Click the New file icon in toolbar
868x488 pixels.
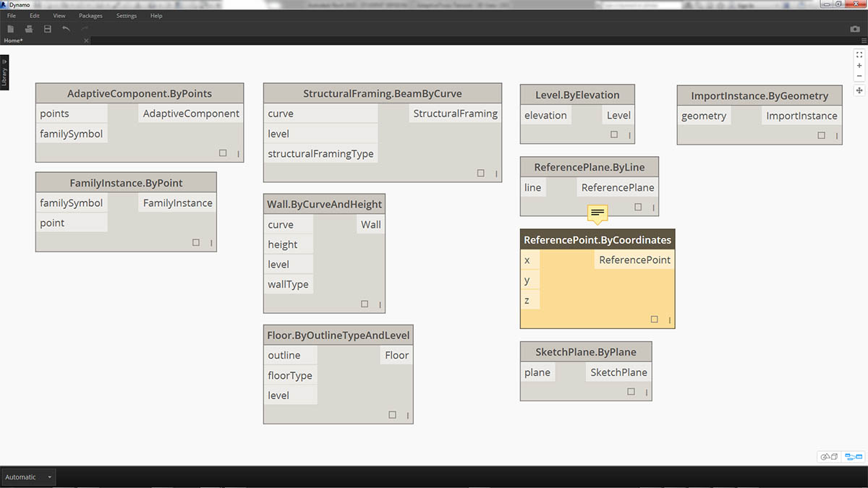[11, 29]
